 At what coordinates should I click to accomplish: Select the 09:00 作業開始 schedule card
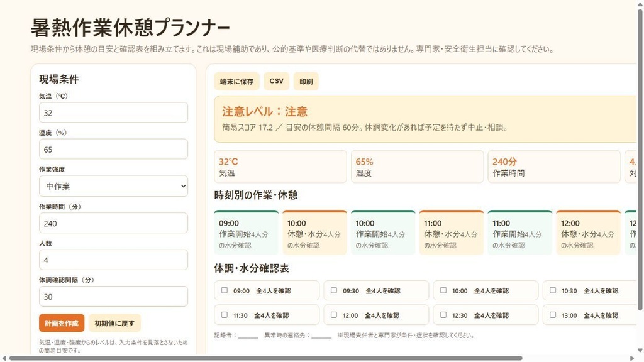(x=247, y=233)
